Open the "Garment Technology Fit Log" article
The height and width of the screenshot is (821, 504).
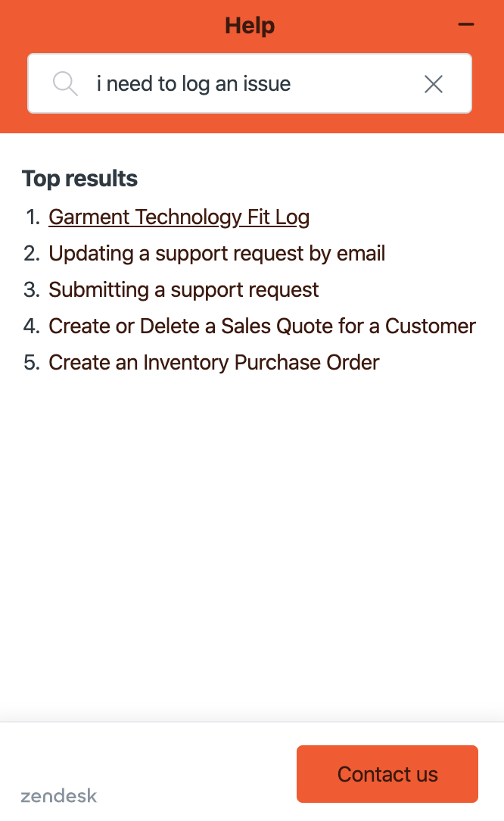point(179,217)
